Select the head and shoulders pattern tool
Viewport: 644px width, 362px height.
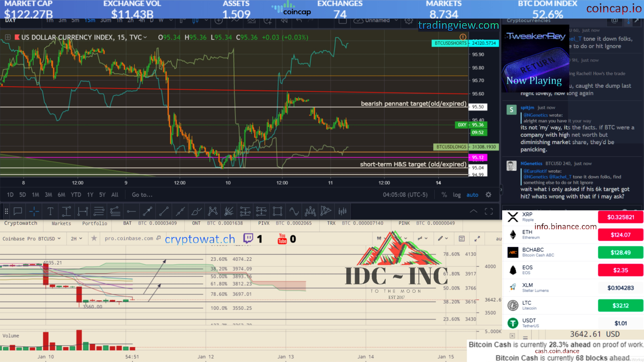(310, 211)
